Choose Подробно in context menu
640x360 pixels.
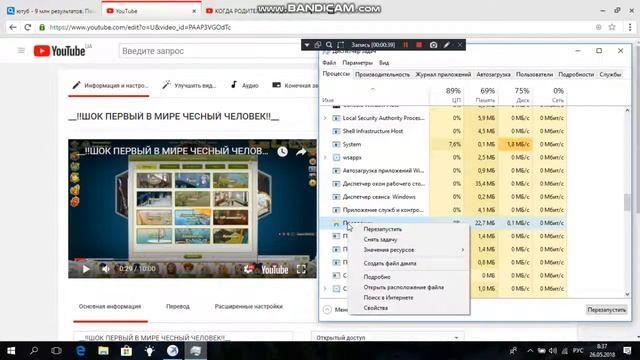409,277
